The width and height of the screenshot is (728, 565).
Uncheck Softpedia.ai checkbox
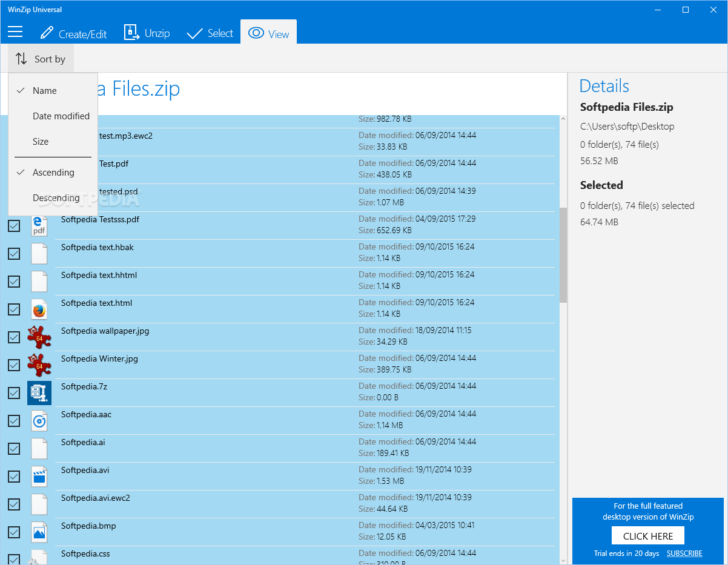14,449
